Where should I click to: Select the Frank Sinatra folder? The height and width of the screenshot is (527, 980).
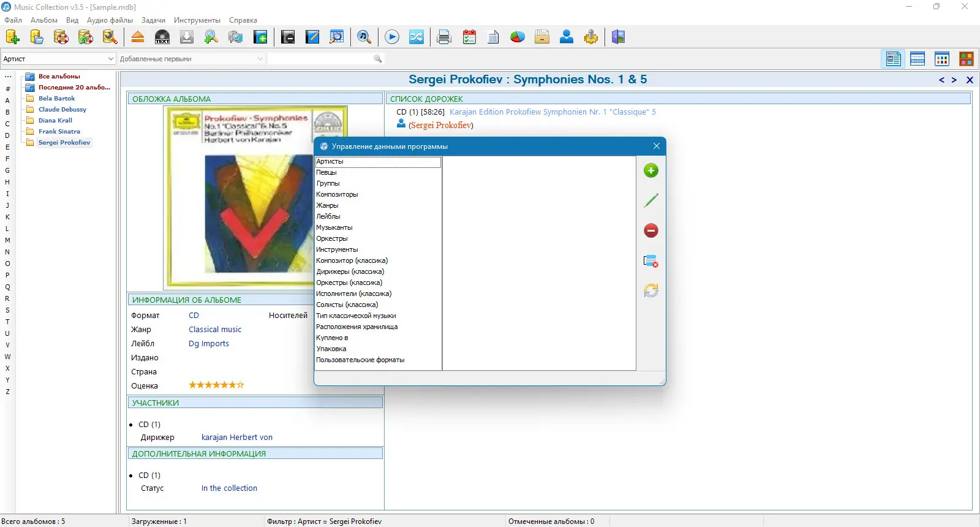(x=59, y=132)
